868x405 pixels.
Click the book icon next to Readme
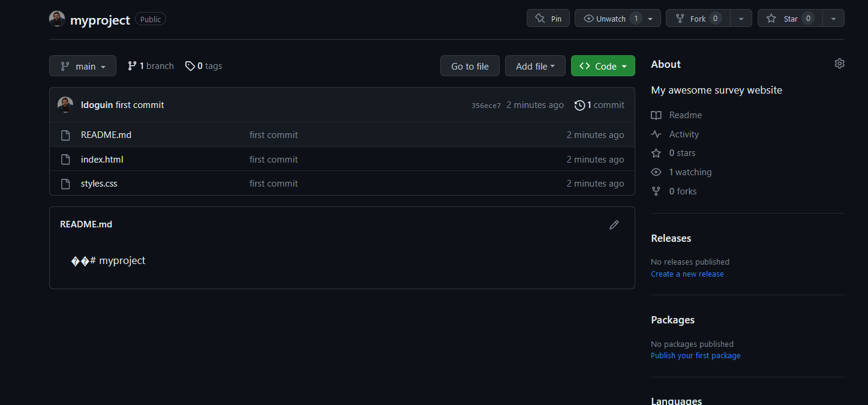pyautogui.click(x=656, y=115)
